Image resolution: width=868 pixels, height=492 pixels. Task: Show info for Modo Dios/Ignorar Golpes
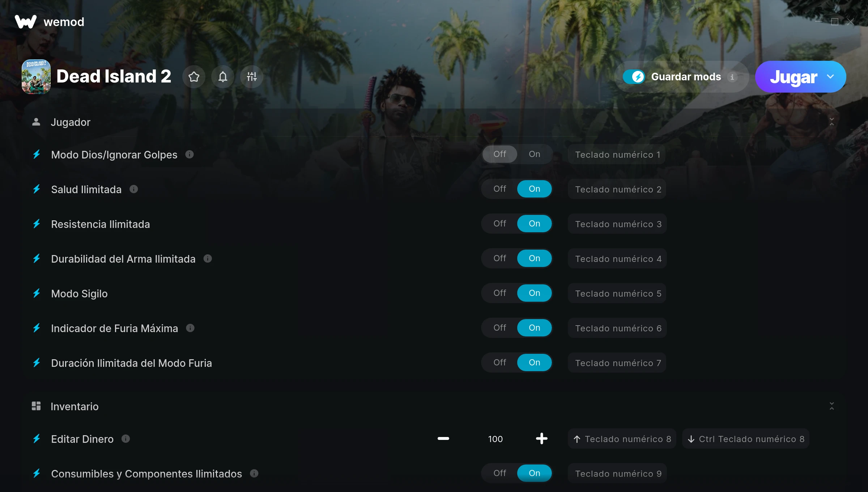(190, 154)
